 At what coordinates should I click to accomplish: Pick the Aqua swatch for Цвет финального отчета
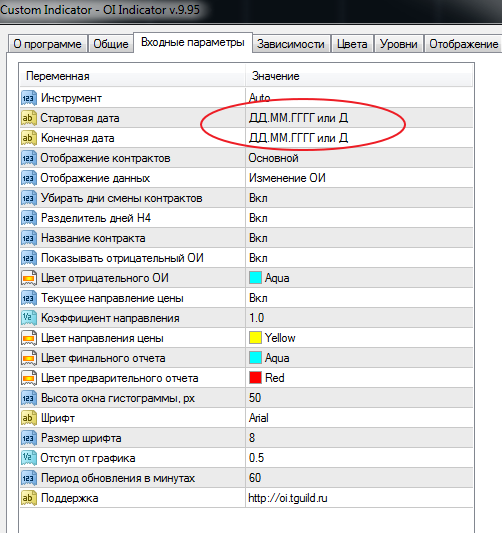point(255,358)
